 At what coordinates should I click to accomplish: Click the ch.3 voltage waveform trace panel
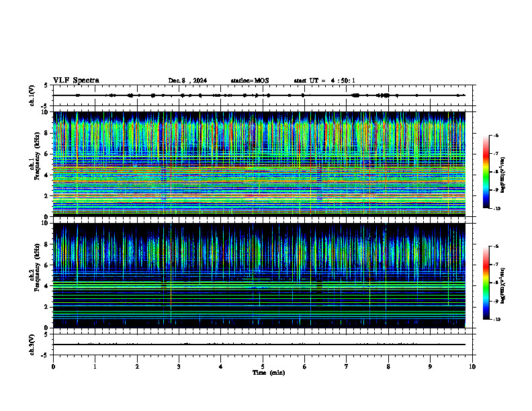pos(263,345)
